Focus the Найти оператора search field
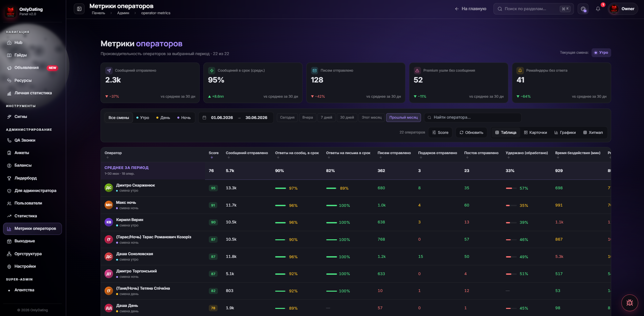The width and height of the screenshot is (644, 316). point(472,117)
